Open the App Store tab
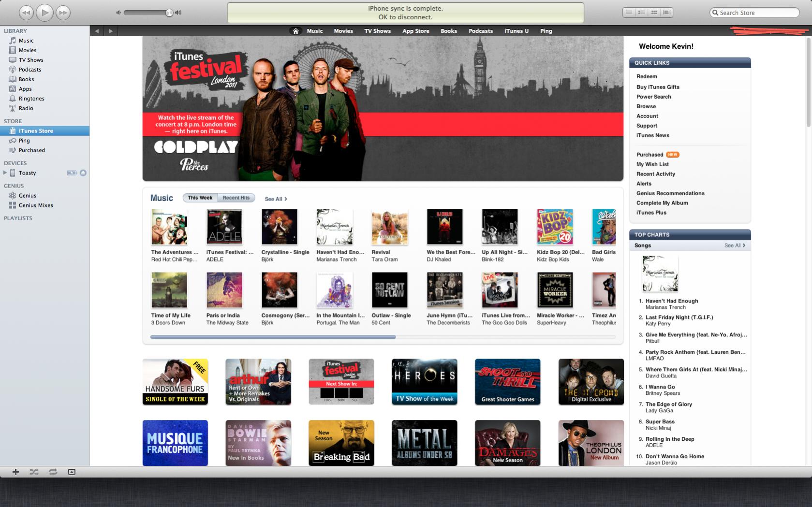The height and width of the screenshot is (507, 812). tap(416, 31)
